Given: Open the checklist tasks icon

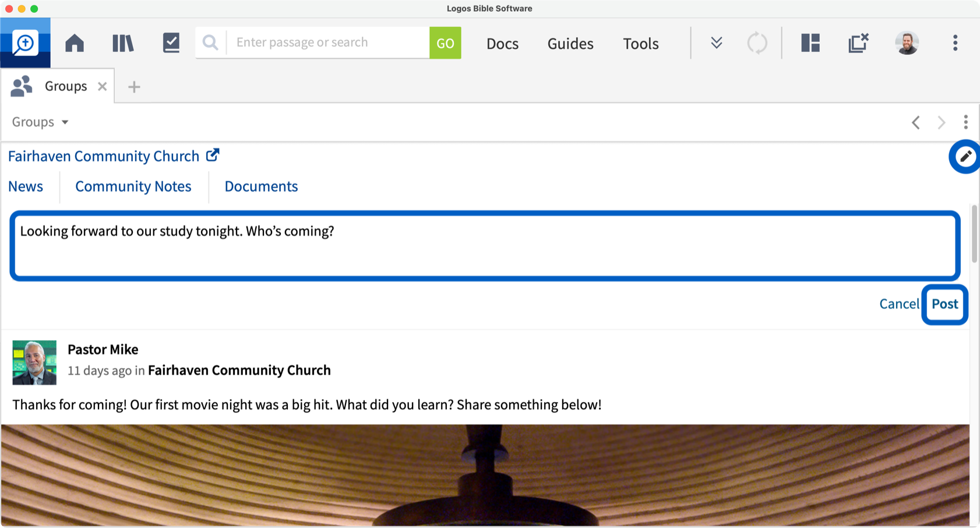Looking at the screenshot, I should pyautogui.click(x=171, y=43).
